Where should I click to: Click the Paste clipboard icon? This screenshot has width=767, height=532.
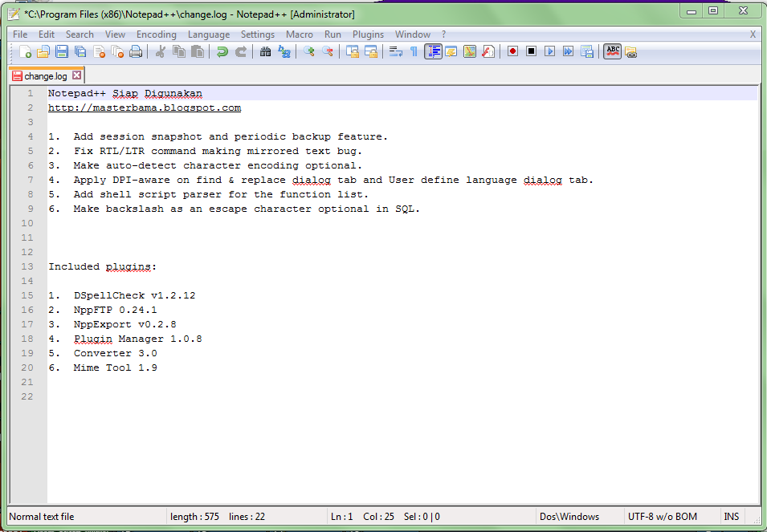point(198,51)
